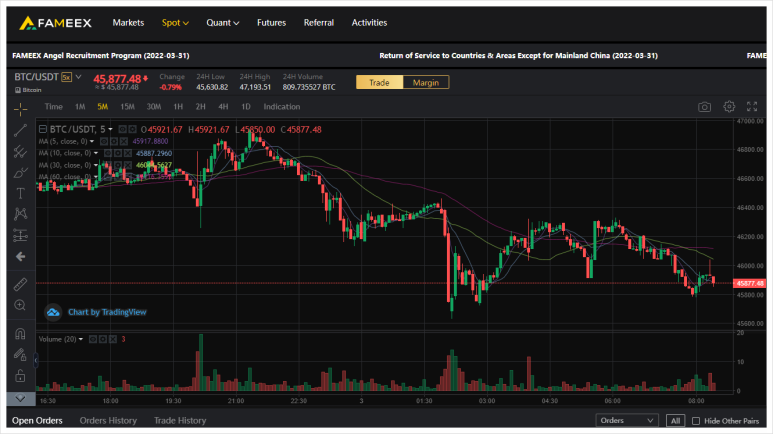
Task: Open the Orders filter dropdown
Action: pyautogui.click(x=627, y=420)
